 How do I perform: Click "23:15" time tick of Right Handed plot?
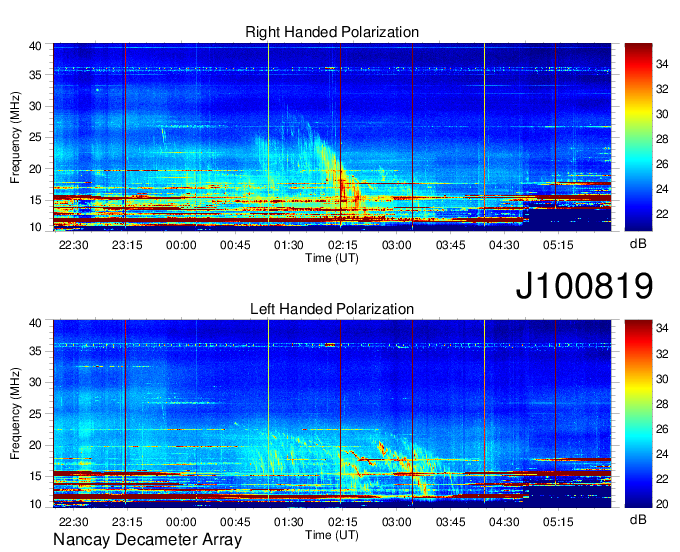[127, 245]
